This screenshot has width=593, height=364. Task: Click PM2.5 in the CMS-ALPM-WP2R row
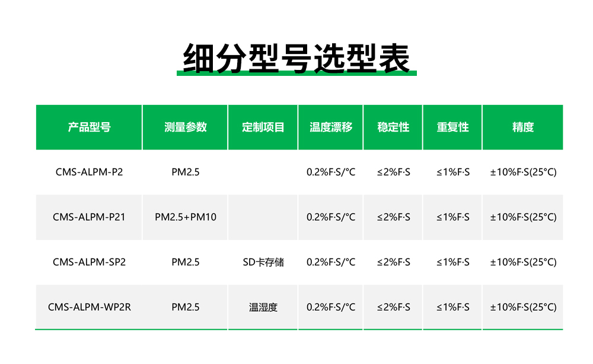point(185,307)
